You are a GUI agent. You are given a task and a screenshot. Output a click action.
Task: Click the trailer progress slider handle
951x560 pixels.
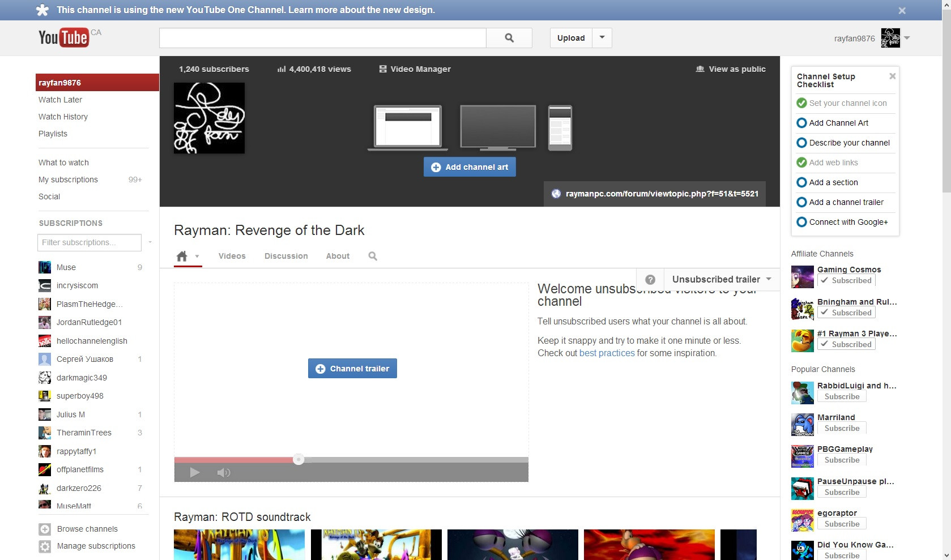click(298, 459)
